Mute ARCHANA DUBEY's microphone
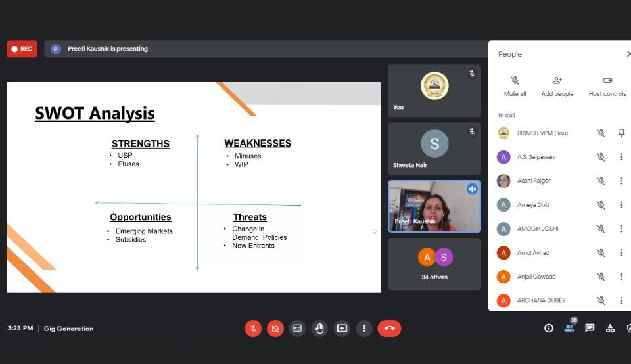The image size is (631, 364). pos(601,300)
